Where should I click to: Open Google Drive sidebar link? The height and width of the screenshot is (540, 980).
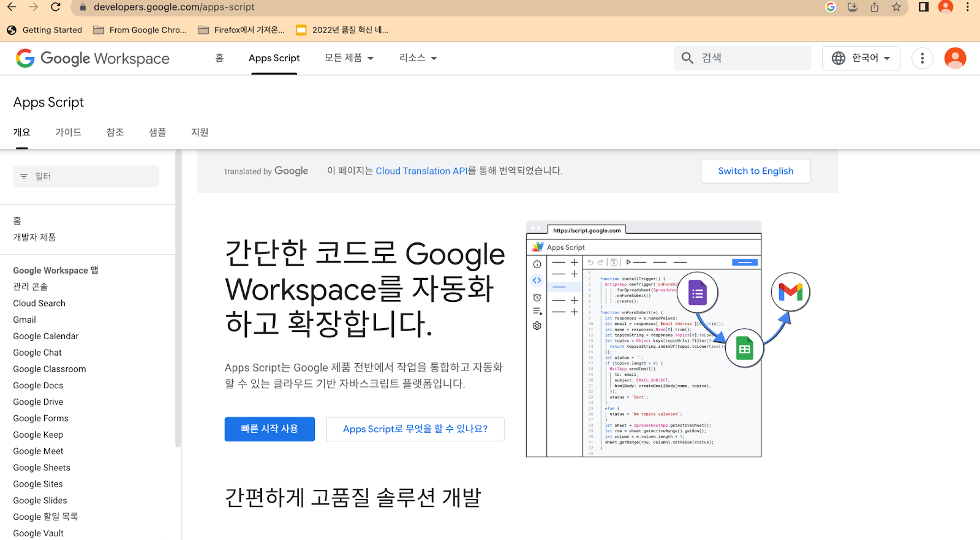coord(38,402)
